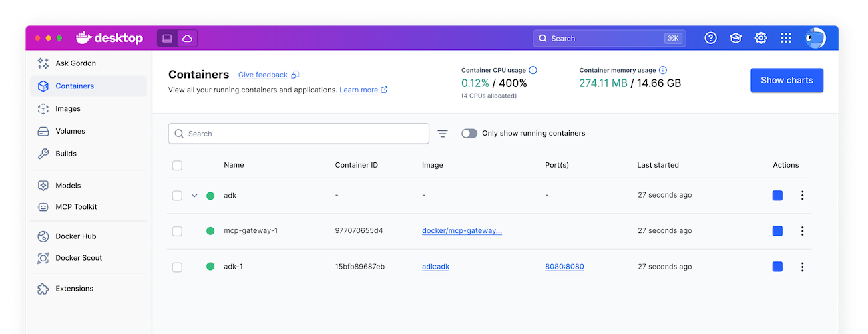Go to Builds in sidebar
This screenshot has width=868, height=334.
(88, 154)
